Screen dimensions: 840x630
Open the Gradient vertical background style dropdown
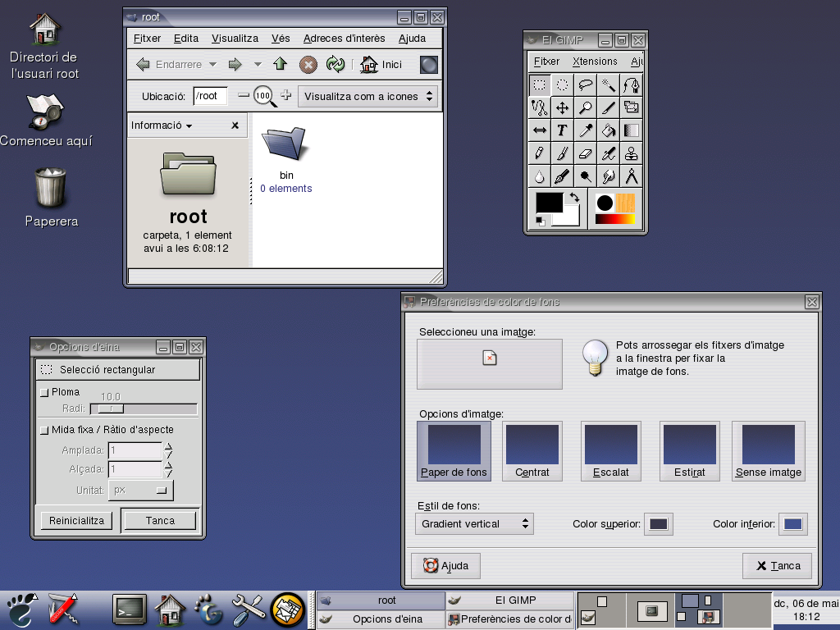pyautogui.click(x=474, y=523)
